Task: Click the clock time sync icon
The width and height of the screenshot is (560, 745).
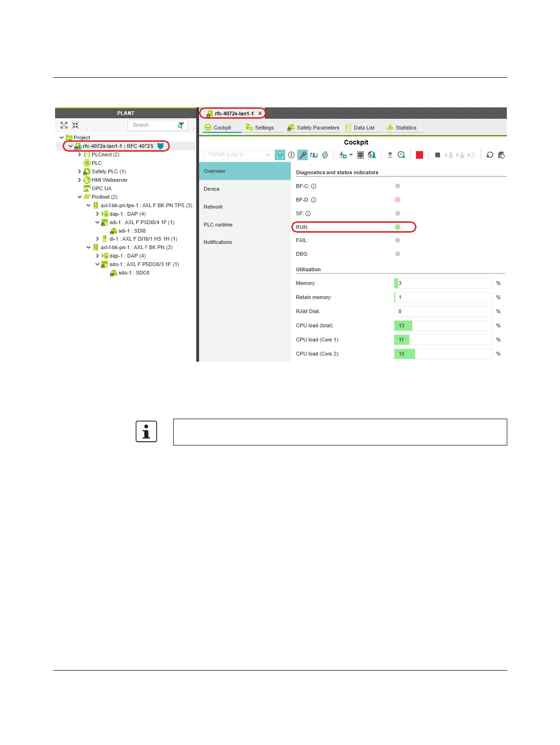Action: click(x=401, y=155)
